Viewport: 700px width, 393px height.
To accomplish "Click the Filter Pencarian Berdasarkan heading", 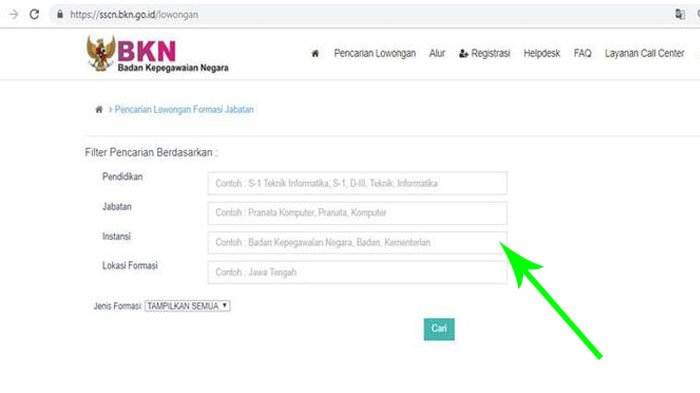I will (151, 153).
